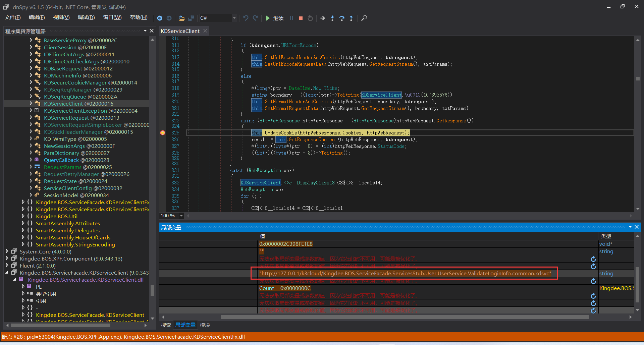Refresh the first unavailable local variable value

coord(593,259)
